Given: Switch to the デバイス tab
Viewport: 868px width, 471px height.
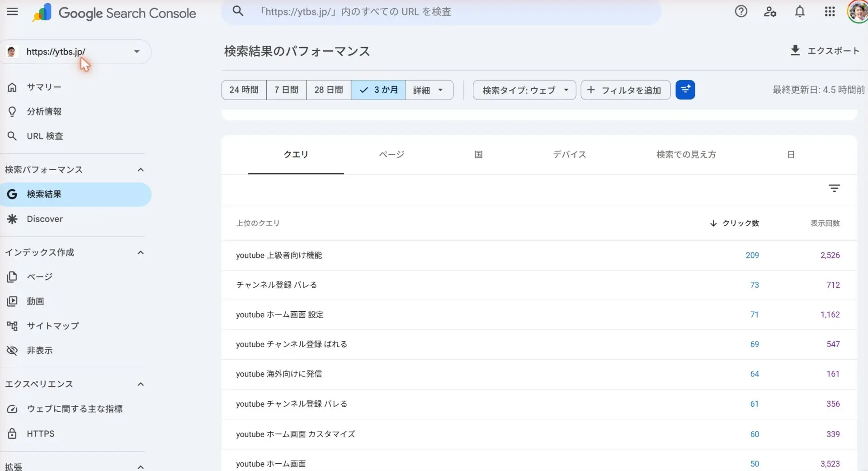Looking at the screenshot, I should click(569, 155).
